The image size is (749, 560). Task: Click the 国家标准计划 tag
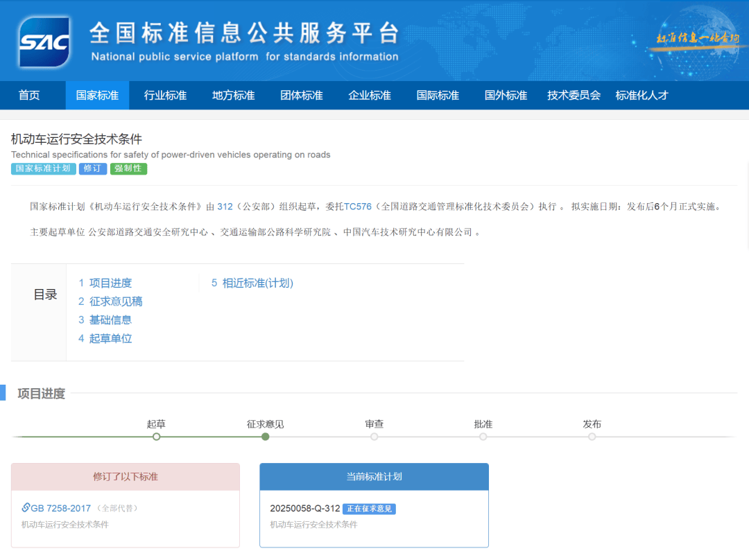[44, 168]
